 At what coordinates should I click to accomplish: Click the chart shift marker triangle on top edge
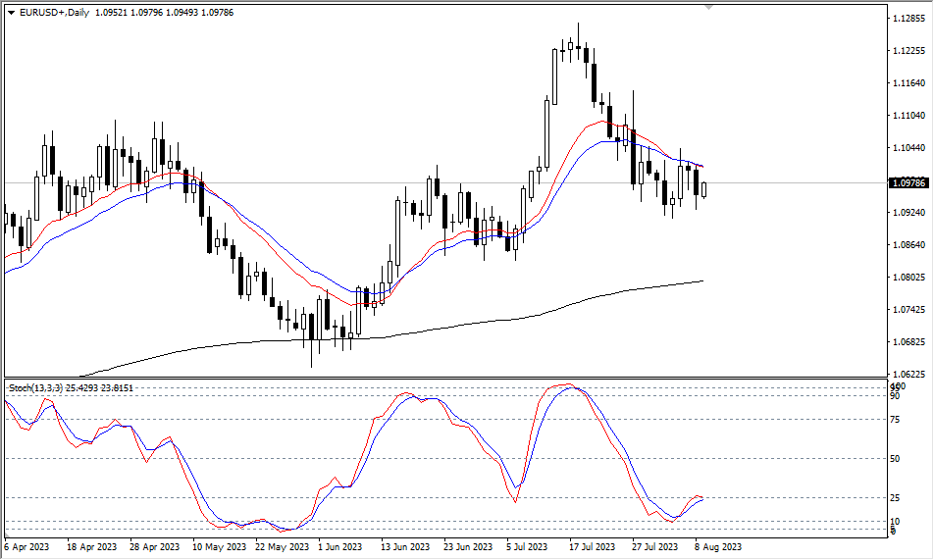709,7
